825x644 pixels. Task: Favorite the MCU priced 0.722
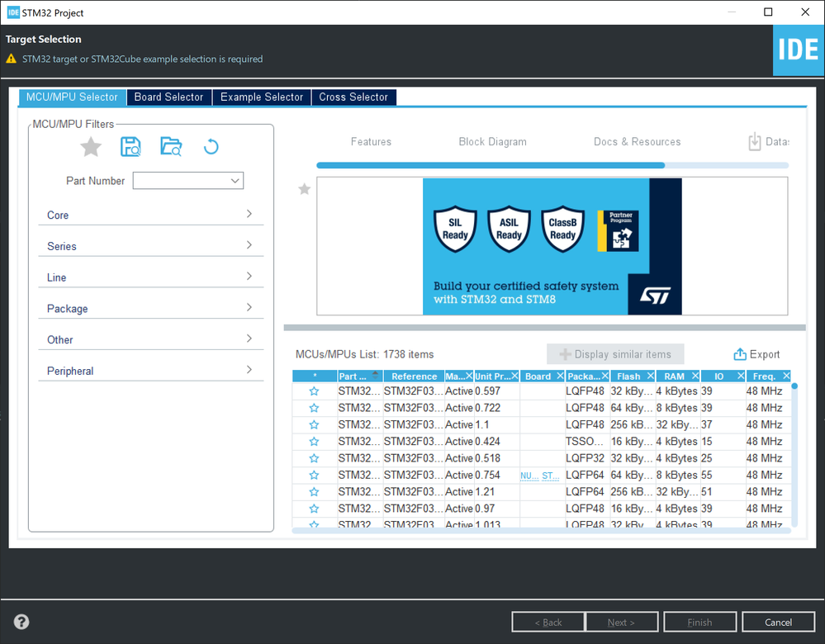point(314,408)
